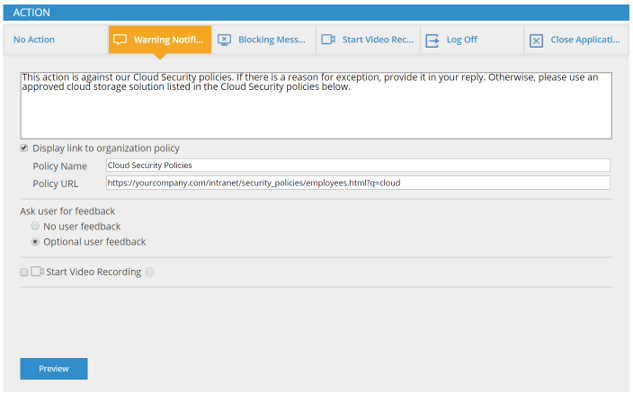Click the Warning Notification speech bubble icon
Viewport: 633px width, 394px height.
pyautogui.click(x=120, y=40)
